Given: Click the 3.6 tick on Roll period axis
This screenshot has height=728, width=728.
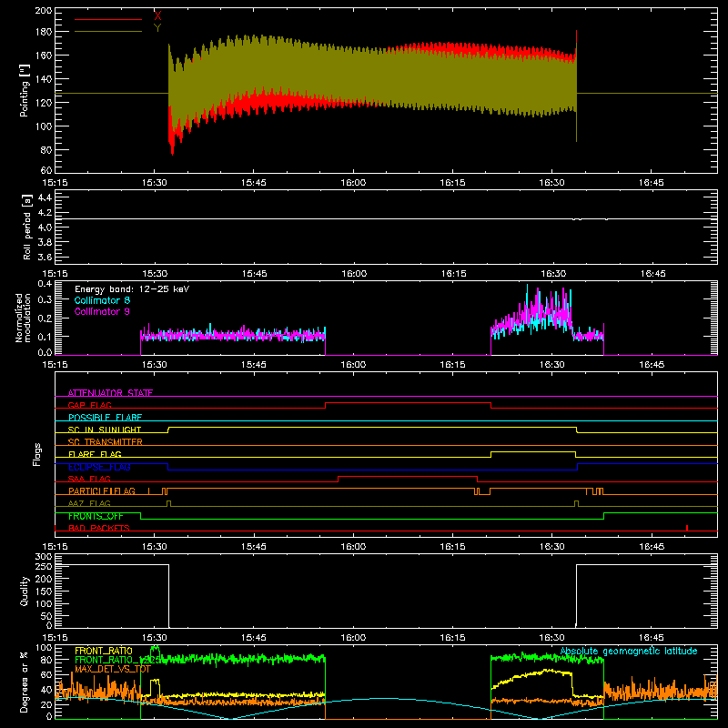Looking at the screenshot, I should click(x=45, y=257).
